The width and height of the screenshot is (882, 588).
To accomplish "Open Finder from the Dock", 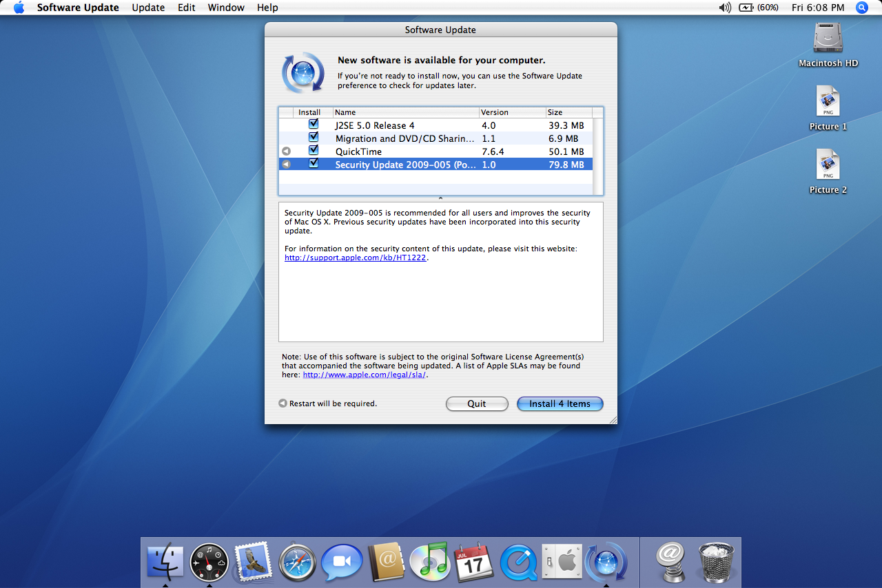I will point(165,562).
